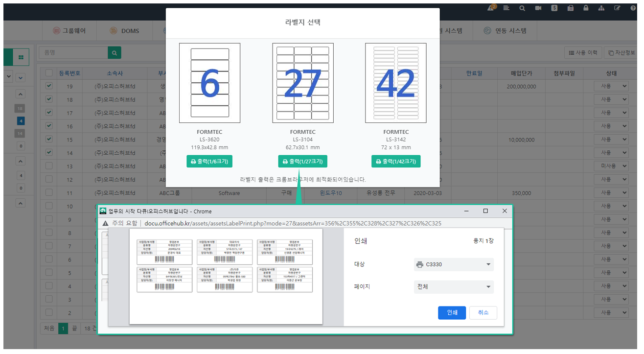
Task: Check the checkbox for row 11
Action: point(49,192)
